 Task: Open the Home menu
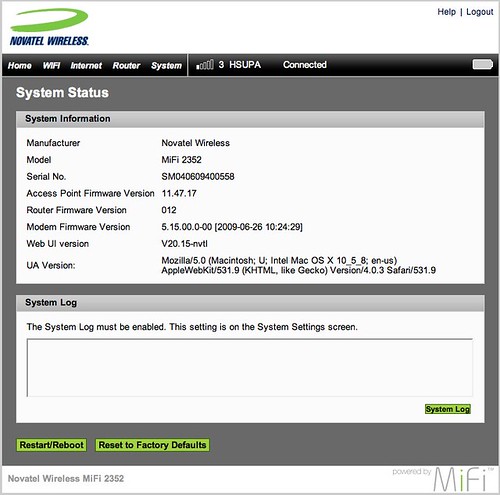click(20, 65)
